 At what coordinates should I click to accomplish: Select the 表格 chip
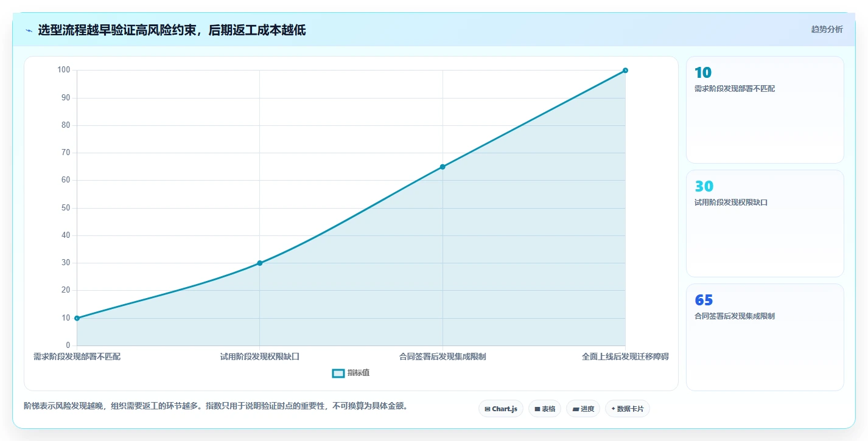(x=544, y=409)
